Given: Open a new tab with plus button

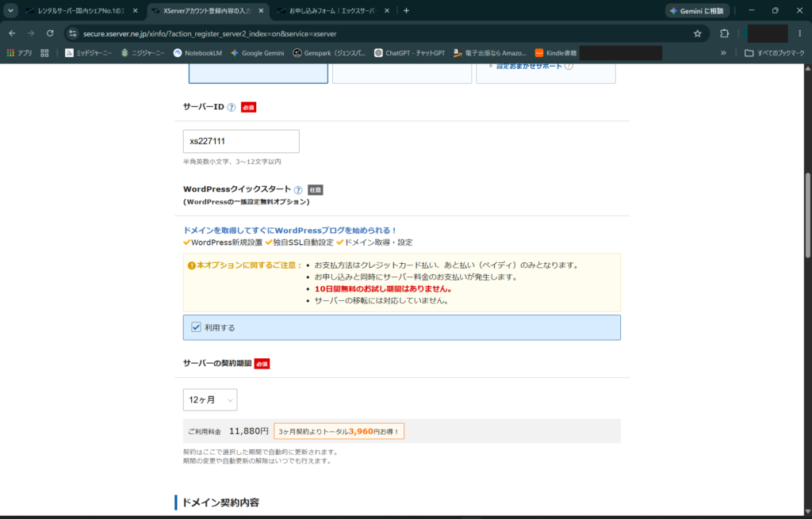Looking at the screenshot, I should pos(406,10).
